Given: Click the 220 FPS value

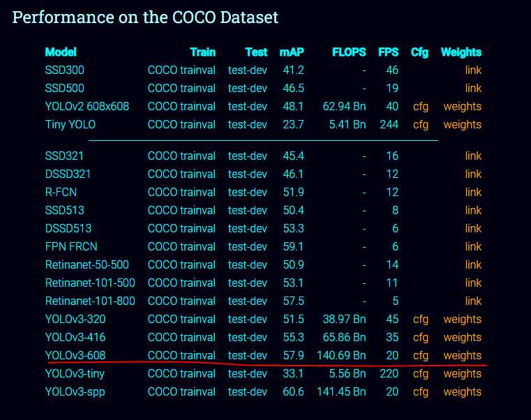Looking at the screenshot, I should coord(389,374).
